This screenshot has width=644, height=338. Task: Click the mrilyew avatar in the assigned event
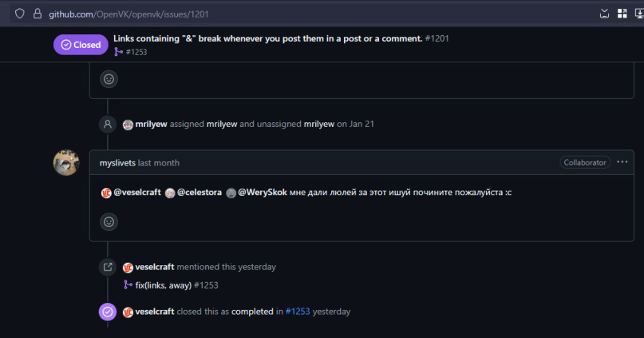128,125
